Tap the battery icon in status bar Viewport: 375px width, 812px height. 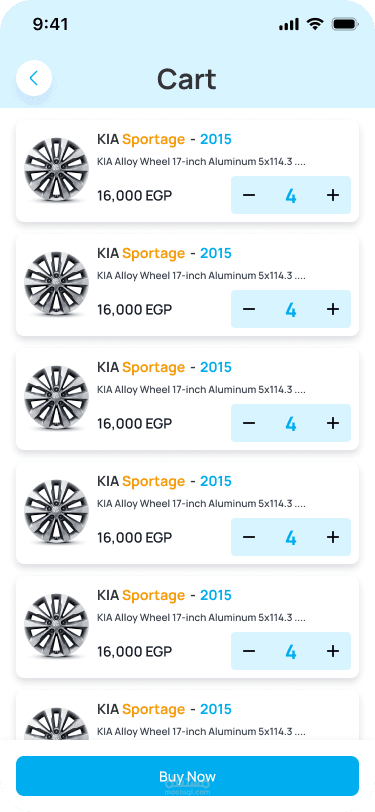(x=345, y=24)
